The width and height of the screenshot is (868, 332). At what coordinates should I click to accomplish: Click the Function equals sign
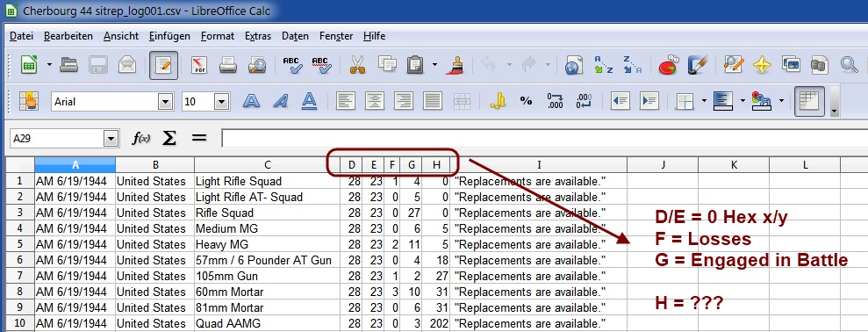coord(198,139)
